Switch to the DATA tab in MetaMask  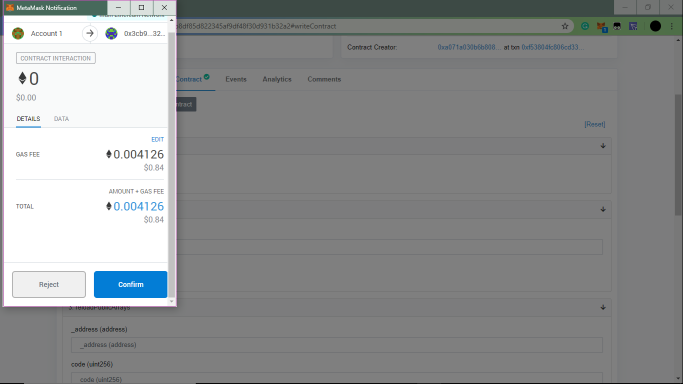pos(61,118)
